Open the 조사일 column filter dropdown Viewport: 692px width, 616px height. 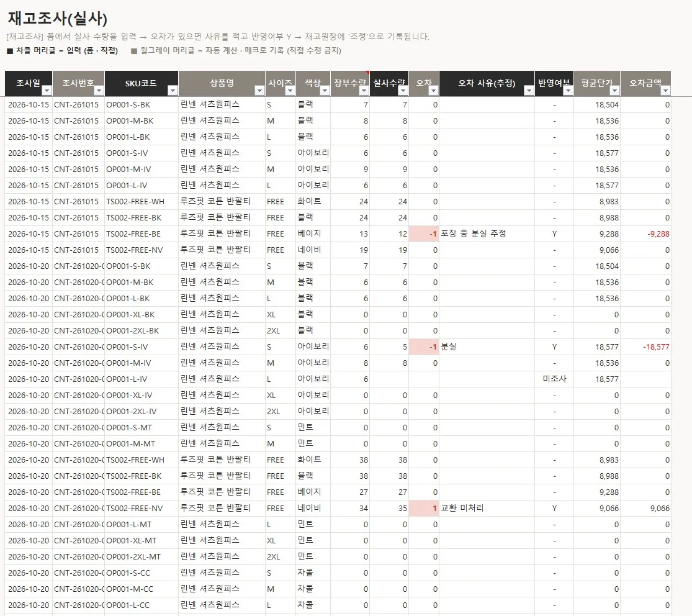(47, 91)
